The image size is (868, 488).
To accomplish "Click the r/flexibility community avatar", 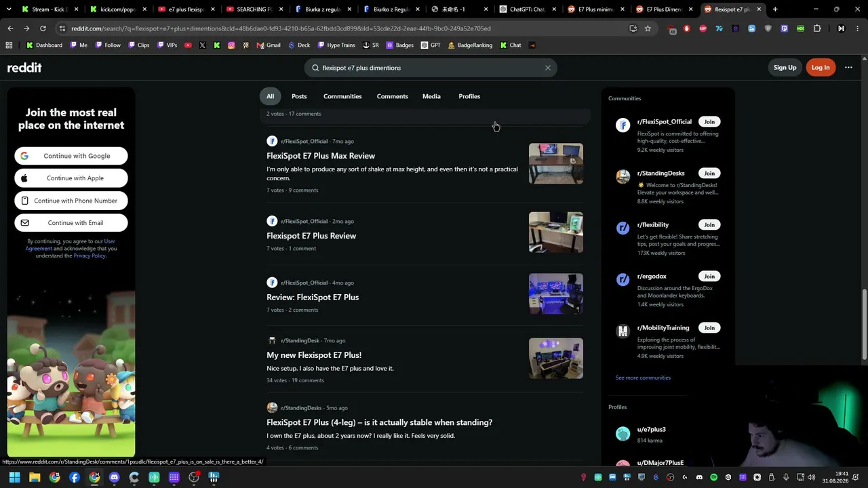I will [623, 228].
